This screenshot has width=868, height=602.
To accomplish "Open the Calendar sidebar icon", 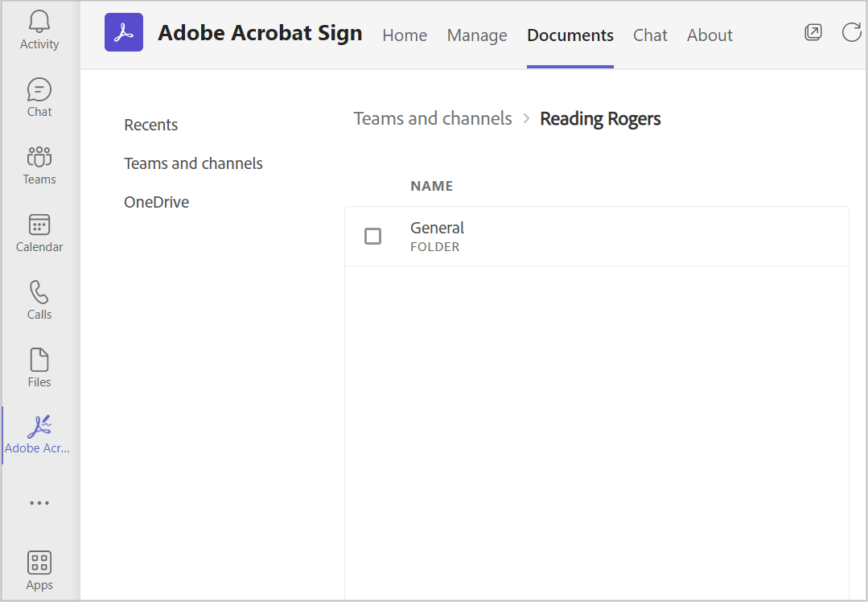I will [39, 233].
